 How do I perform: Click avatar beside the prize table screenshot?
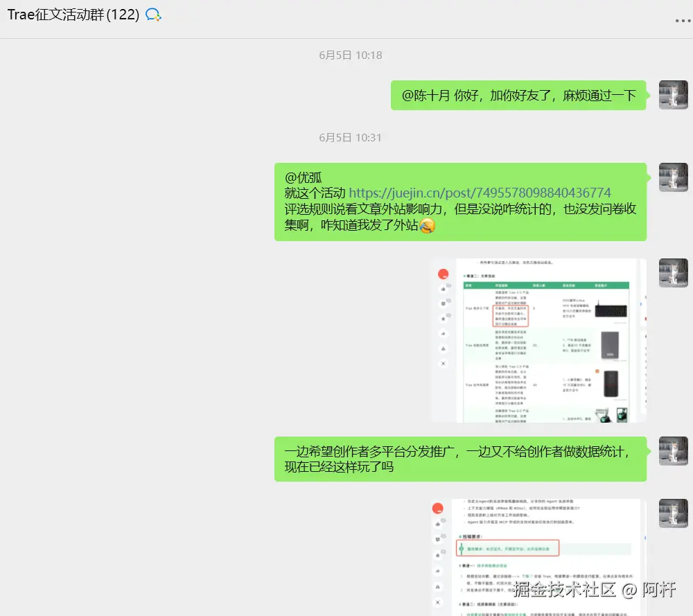pos(673,272)
